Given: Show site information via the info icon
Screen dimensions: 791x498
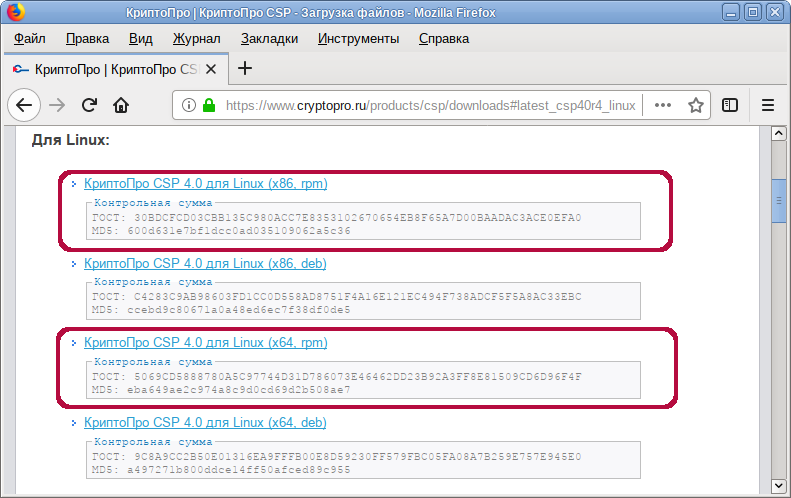Looking at the screenshot, I should click(189, 105).
